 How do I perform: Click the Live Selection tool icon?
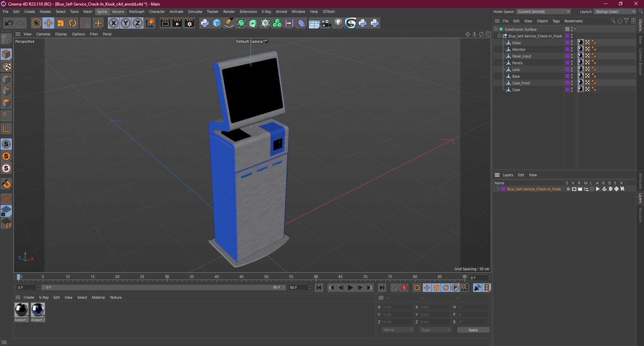point(36,23)
